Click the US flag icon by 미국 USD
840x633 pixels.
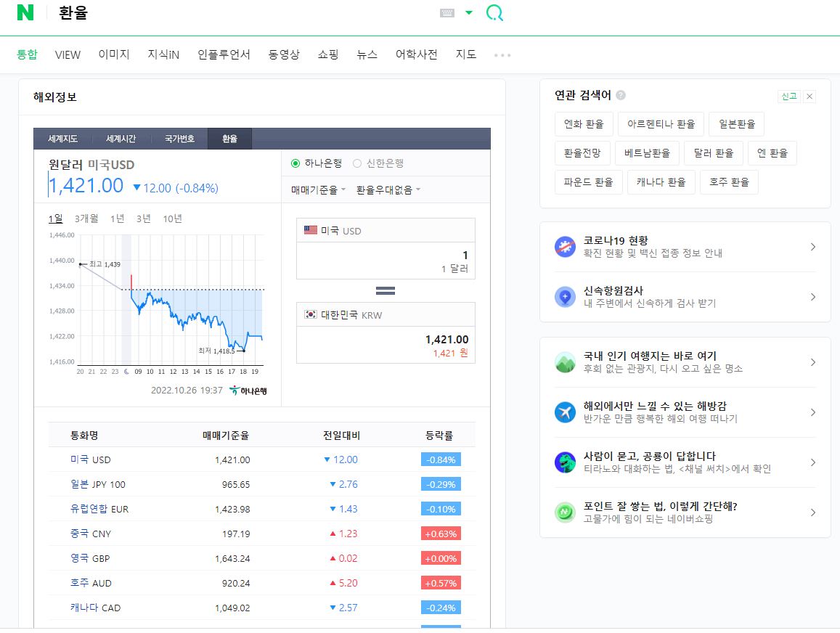311,229
